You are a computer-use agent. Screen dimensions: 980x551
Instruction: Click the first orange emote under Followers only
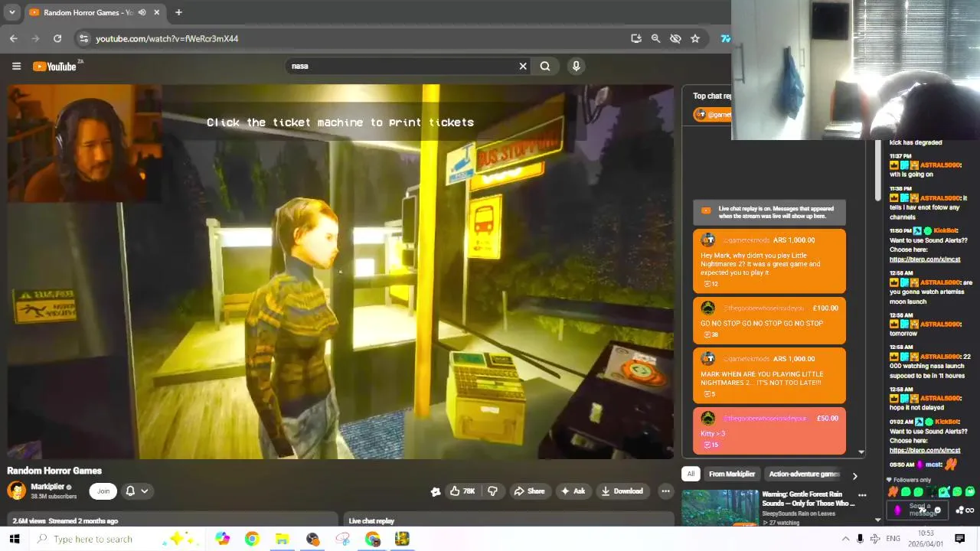click(x=893, y=492)
